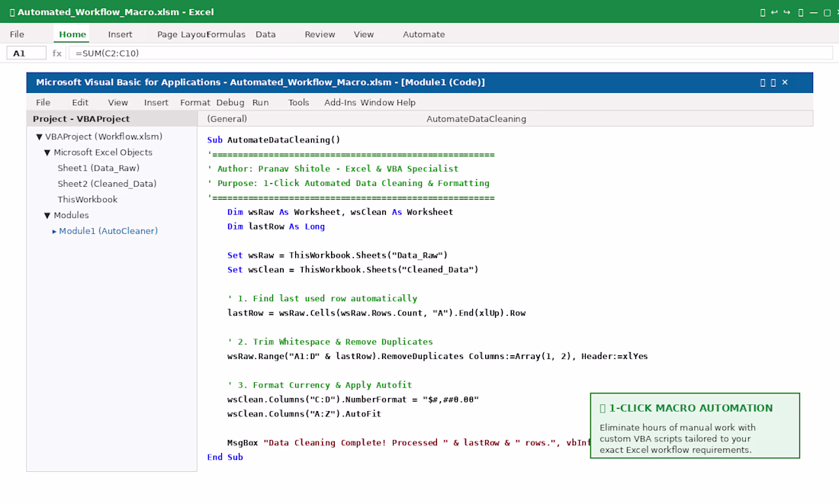
Task: Open the VBA editor Edit menu
Action: pos(80,102)
